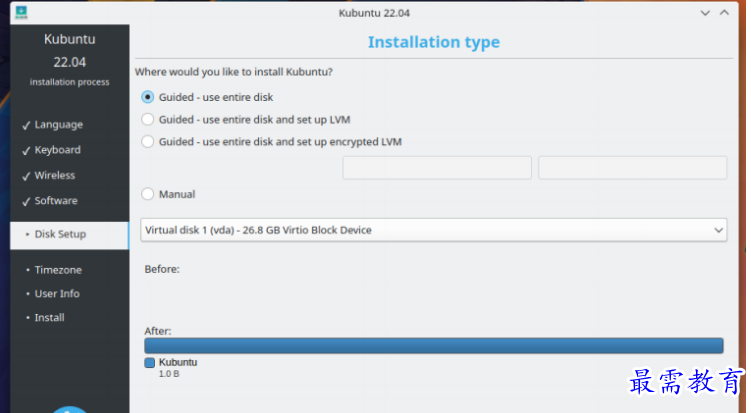Select the Install step in sidebar
751x413 pixels.
pos(49,318)
